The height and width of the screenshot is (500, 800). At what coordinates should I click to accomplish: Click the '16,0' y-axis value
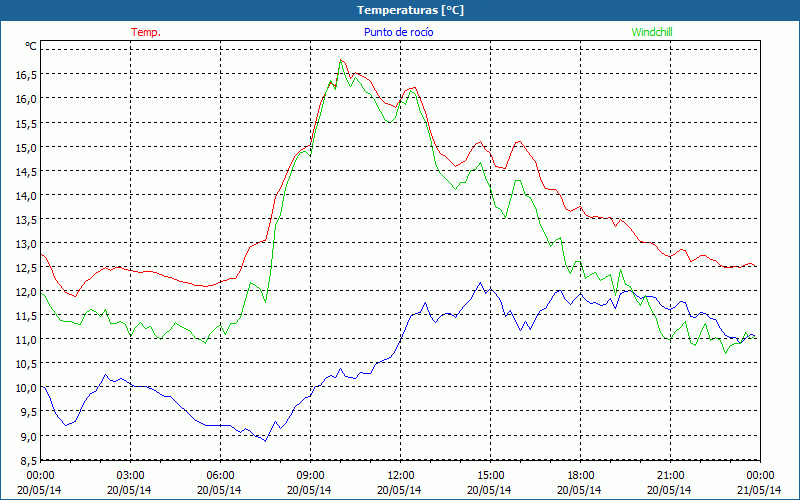(x=26, y=98)
